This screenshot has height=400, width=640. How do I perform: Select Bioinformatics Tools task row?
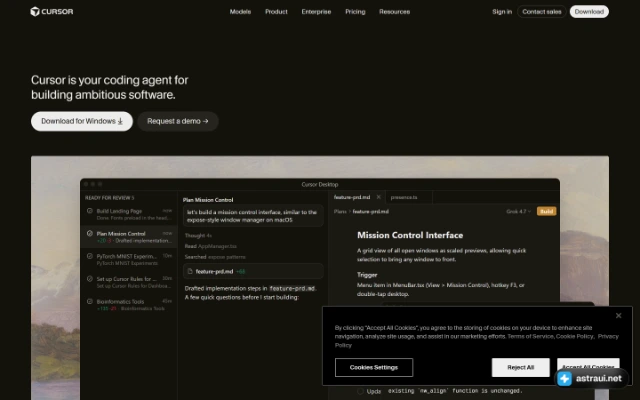click(x=129, y=305)
